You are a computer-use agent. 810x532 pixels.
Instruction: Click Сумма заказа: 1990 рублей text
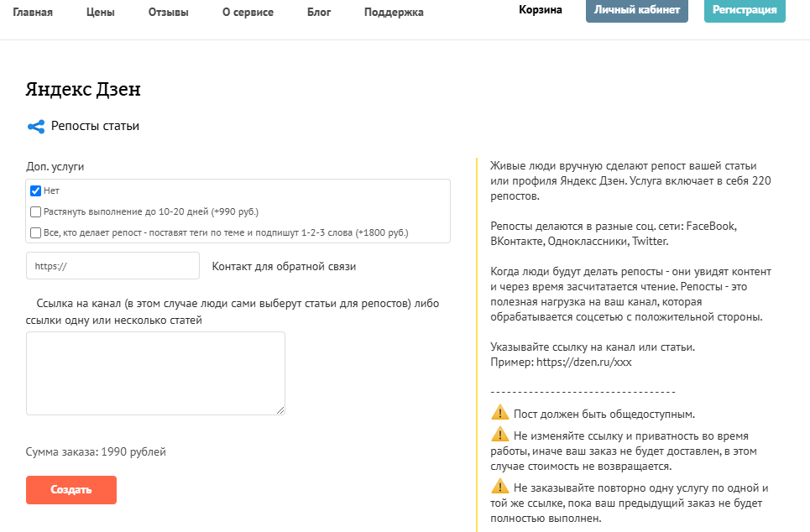point(96,452)
